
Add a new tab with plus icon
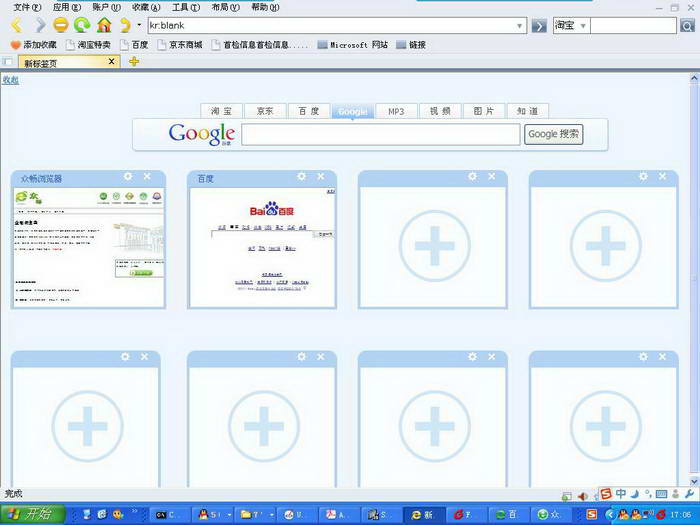point(133,62)
